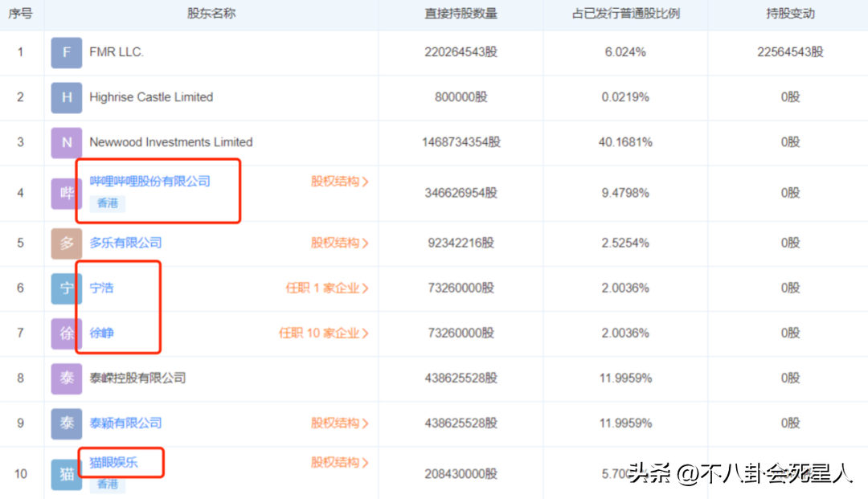
Task: Click 73260000股 in 徐峥's row
Action: pyautogui.click(x=461, y=333)
